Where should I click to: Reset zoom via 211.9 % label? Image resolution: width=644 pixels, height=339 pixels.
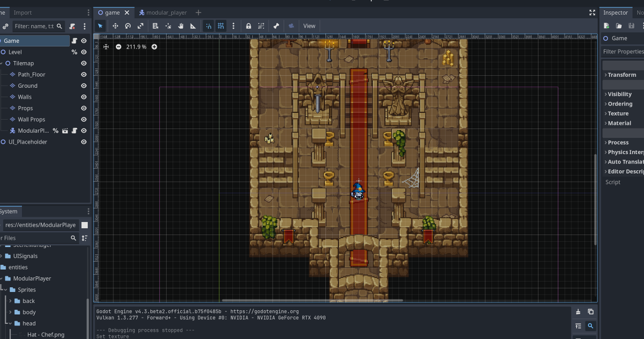point(136,47)
